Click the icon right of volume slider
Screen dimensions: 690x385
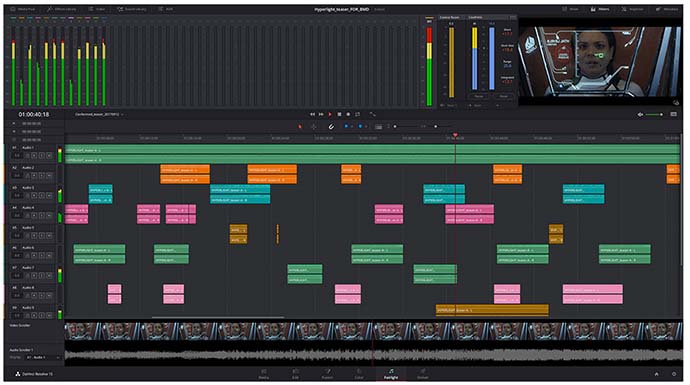pos(674,114)
